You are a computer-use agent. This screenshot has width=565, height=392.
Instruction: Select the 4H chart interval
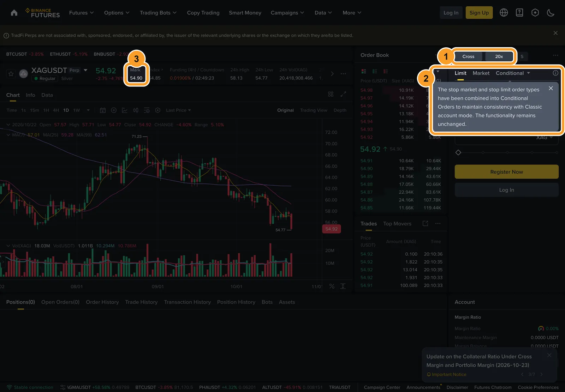pyautogui.click(x=56, y=110)
